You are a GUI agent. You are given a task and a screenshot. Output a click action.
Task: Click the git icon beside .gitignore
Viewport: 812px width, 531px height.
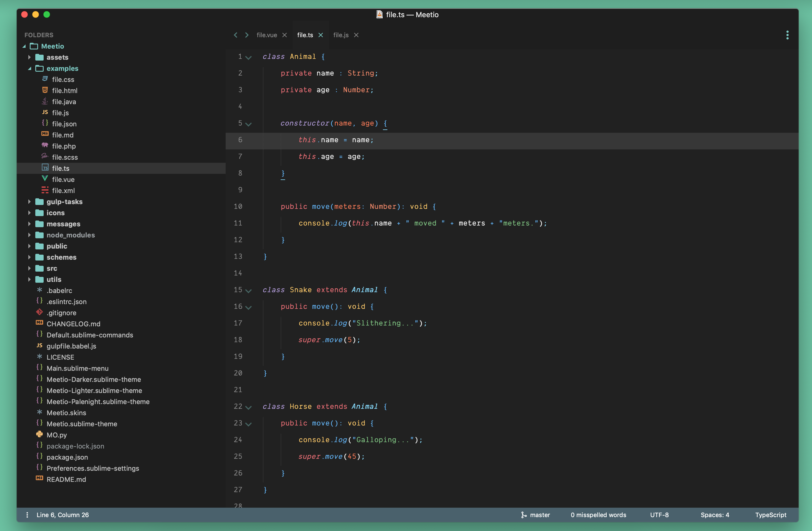39,312
